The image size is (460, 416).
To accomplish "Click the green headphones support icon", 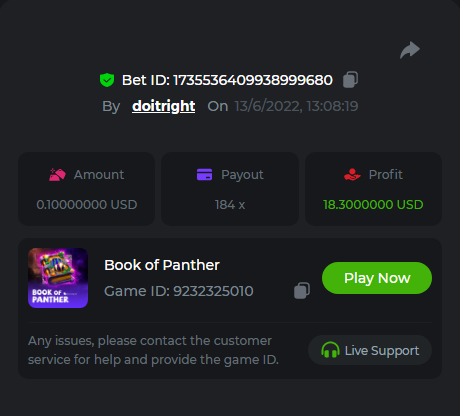I will click(x=330, y=350).
